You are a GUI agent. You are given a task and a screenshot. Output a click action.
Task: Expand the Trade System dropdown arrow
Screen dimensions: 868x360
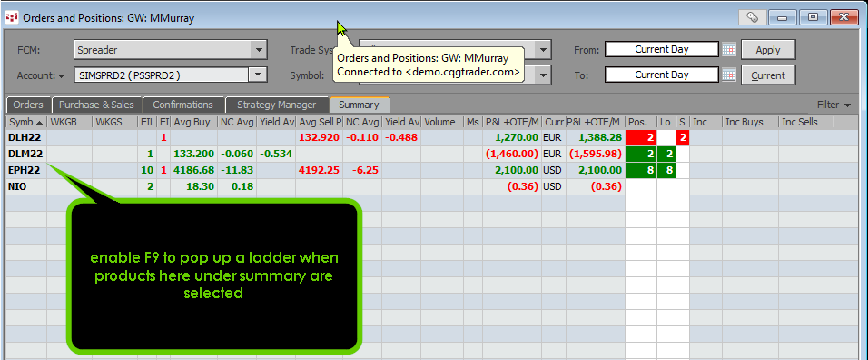(x=543, y=50)
